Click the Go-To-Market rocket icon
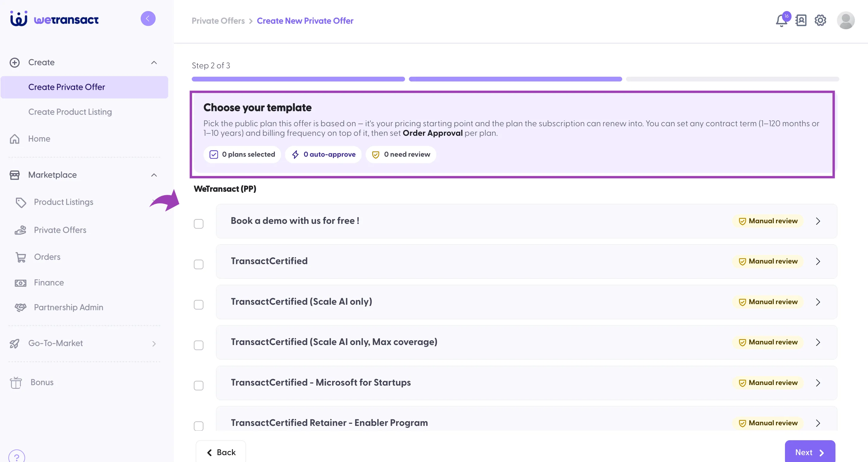This screenshot has width=868, height=462. [15, 343]
